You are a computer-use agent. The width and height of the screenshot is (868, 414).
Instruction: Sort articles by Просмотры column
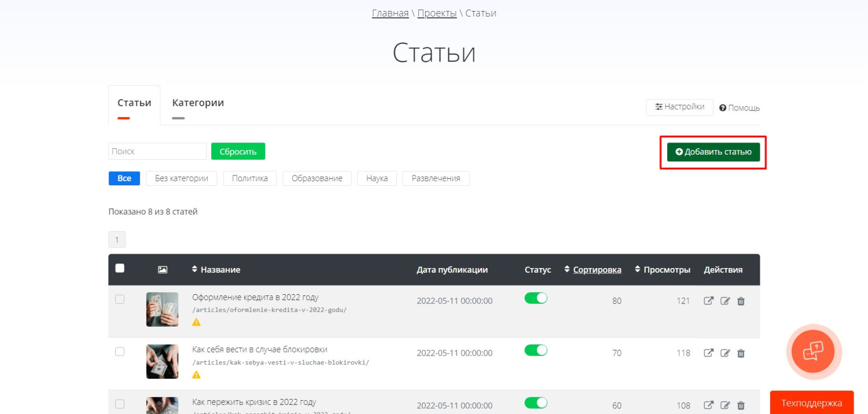click(x=667, y=270)
